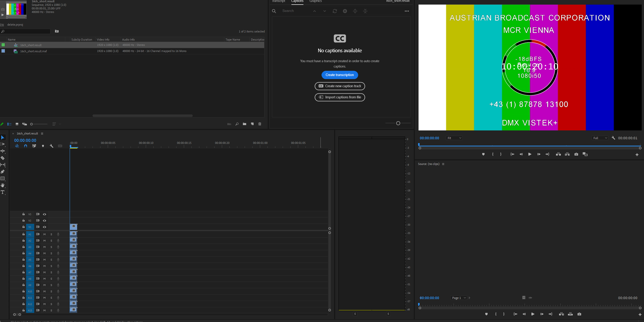Select the Rectangle tool
This screenshot has width=644, height=322.
coord(3,178)
